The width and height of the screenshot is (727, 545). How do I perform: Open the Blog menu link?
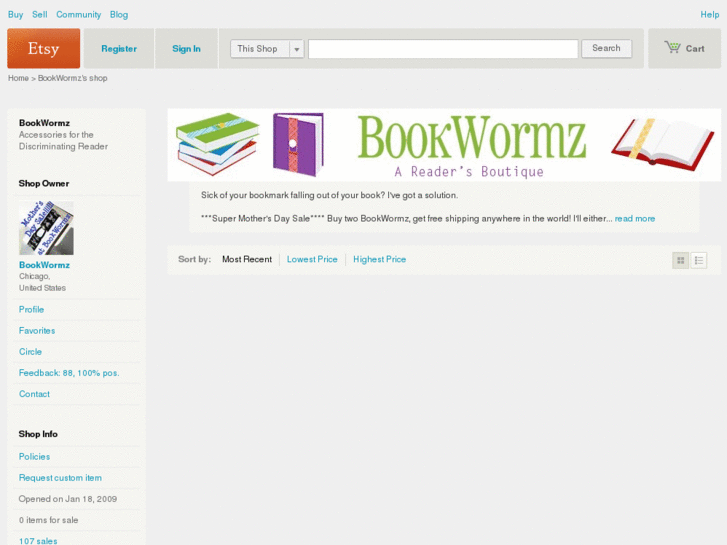coord(119,14)
